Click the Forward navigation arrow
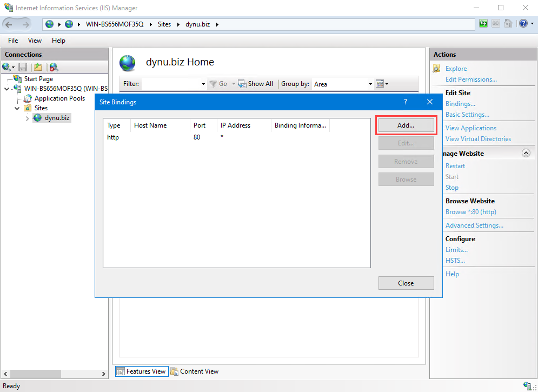 click(x=26, y=24)
